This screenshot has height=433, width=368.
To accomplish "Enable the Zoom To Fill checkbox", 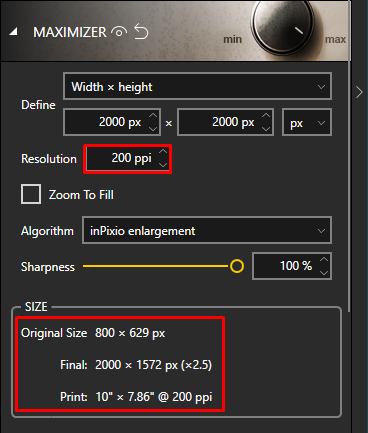I will point(31,194).
